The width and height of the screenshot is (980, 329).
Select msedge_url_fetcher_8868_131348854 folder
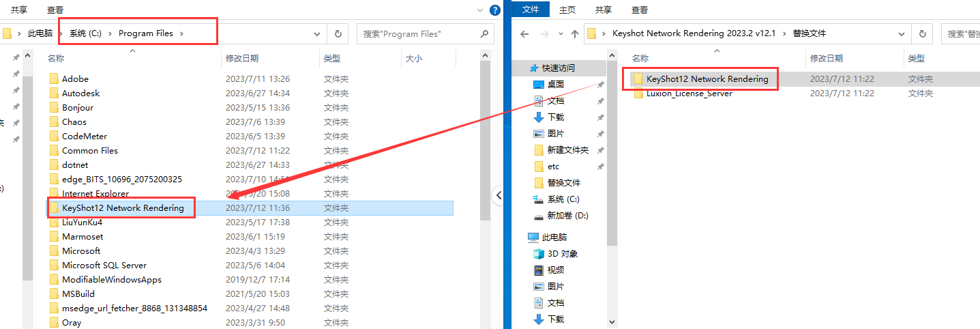pyautogui.click(x=128, y=309)
